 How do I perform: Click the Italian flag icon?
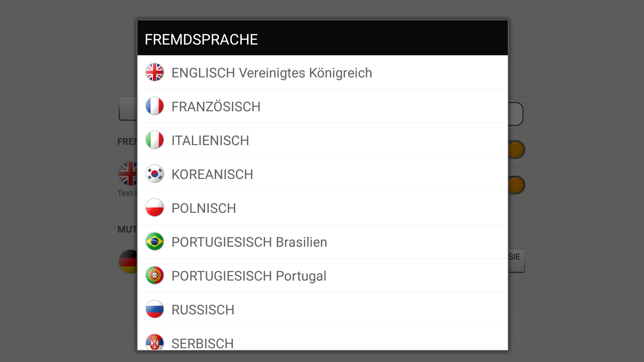155,140
